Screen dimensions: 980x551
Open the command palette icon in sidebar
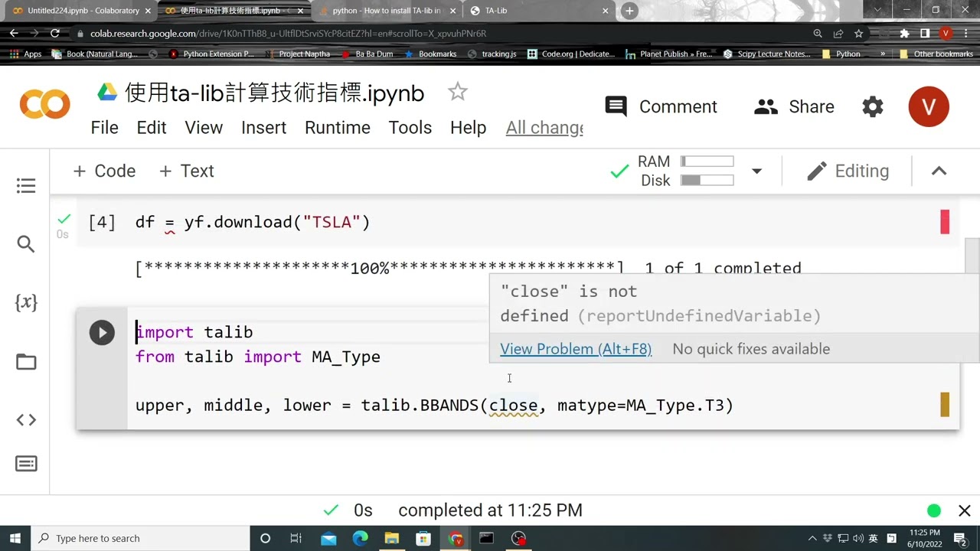26,464
